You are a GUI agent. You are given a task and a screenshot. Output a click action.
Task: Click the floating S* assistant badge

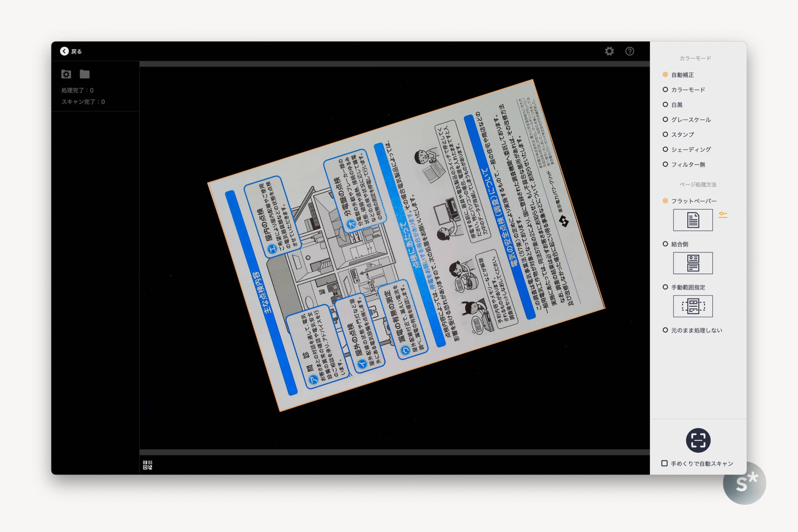pyautogui.click(x=744, y=483)
